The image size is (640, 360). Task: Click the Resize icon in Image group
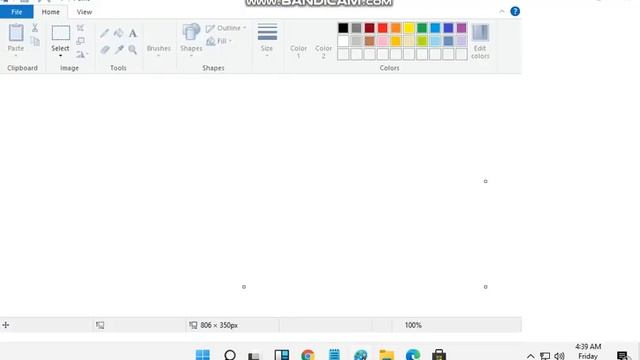[x=80, y=41]
